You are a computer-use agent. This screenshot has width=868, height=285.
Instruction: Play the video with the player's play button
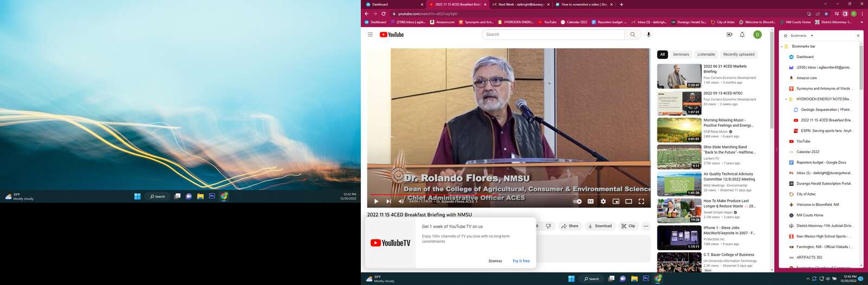tap(376, 201)
